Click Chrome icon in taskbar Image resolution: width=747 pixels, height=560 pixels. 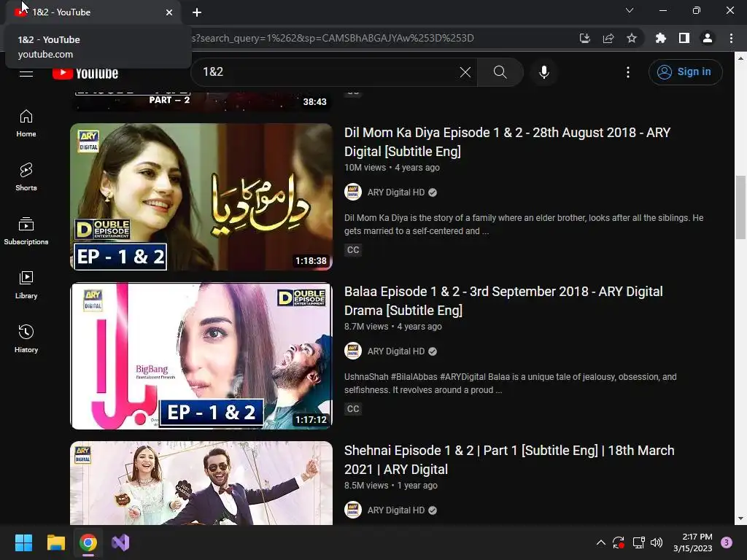click(88, 542)
